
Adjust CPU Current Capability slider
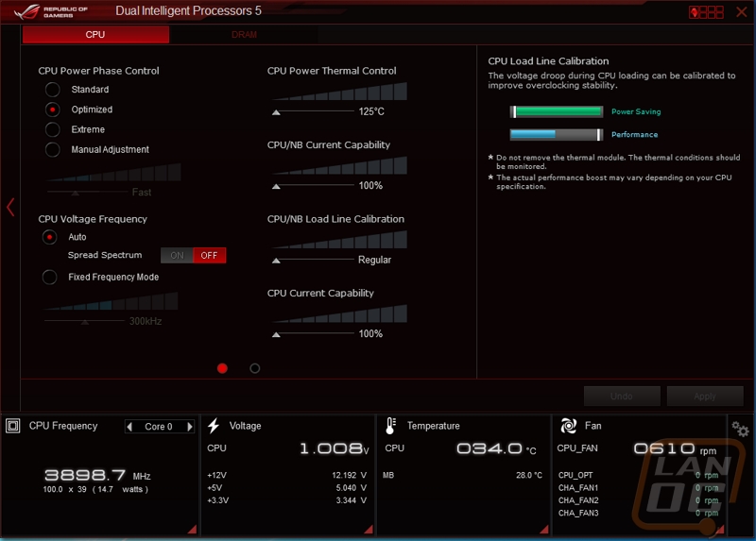276,334
